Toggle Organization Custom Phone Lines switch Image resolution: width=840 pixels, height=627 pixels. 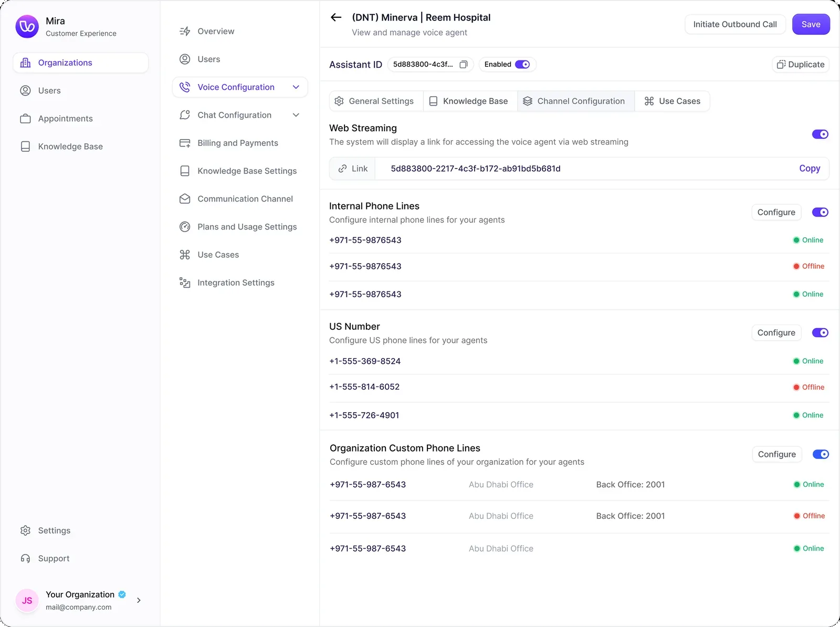point(821,454)
